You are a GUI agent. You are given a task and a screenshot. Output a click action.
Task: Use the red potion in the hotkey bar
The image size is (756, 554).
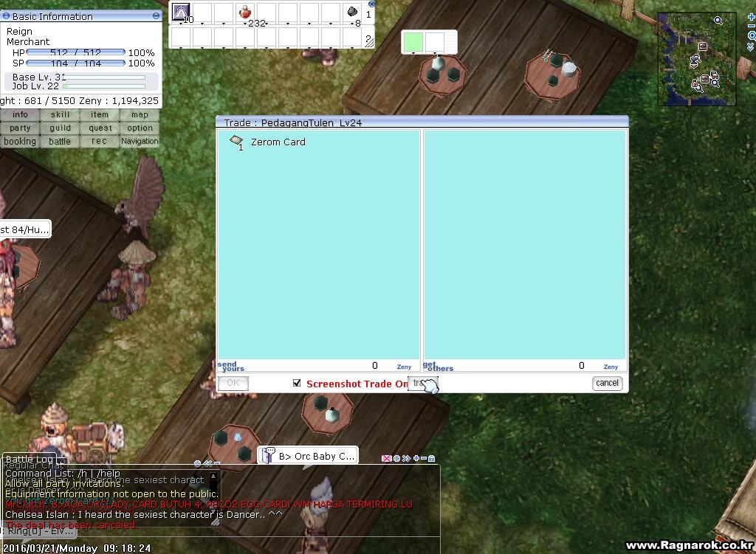(x=245, y=11)
